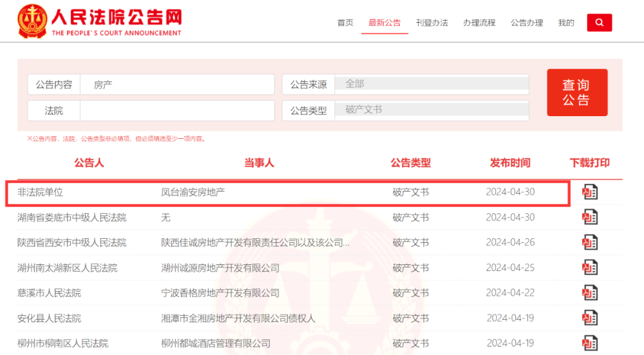Download PDF for 慈溪市人民法院 row
This screenshot has width=644, height=355.
(589, 293)
